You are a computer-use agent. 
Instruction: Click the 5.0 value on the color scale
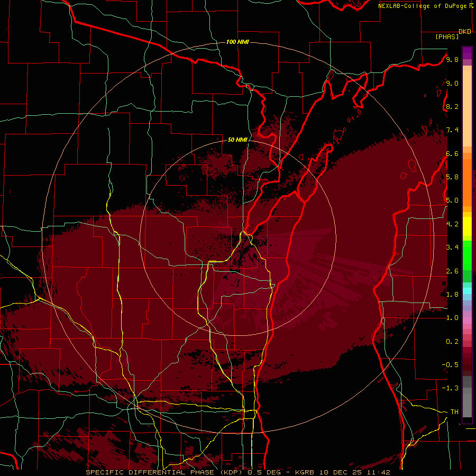452,200
